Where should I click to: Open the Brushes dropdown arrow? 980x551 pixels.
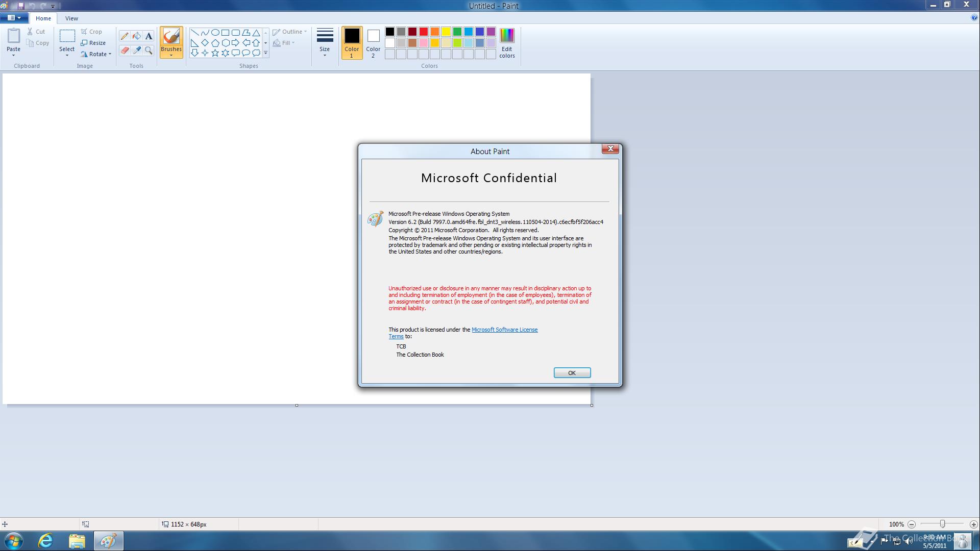coord(171,55)
